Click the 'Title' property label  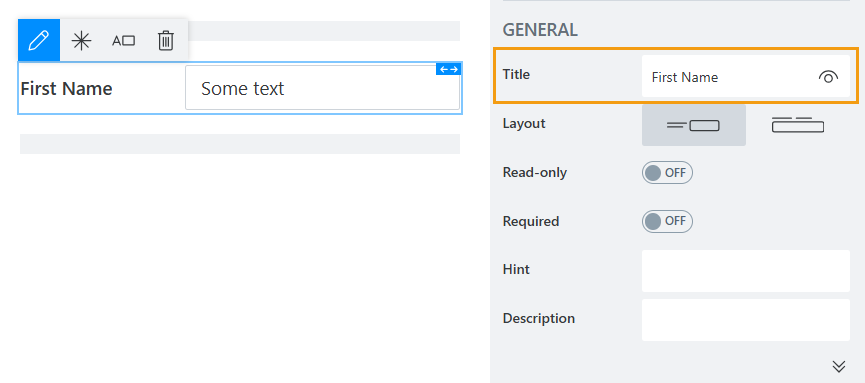point(516,75)
